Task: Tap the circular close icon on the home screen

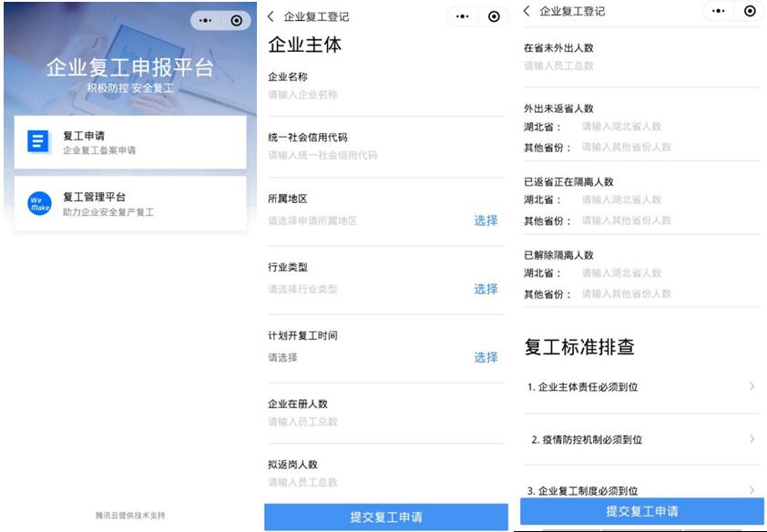Action: pyautogui.click(x=236, y=20)
